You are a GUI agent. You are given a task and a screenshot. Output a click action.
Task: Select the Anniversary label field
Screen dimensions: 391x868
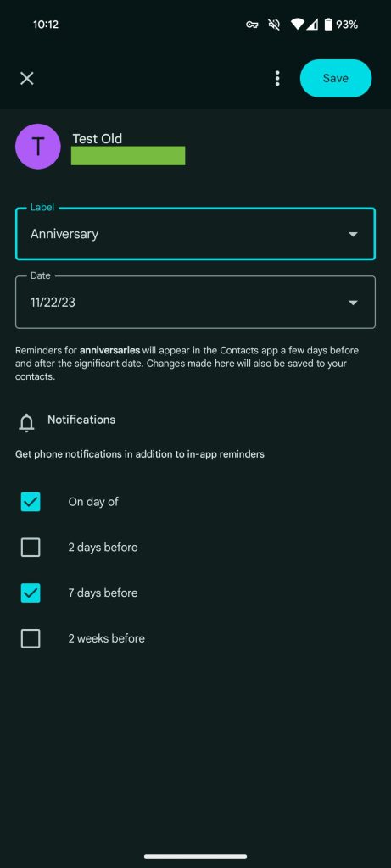click(195, 234)
